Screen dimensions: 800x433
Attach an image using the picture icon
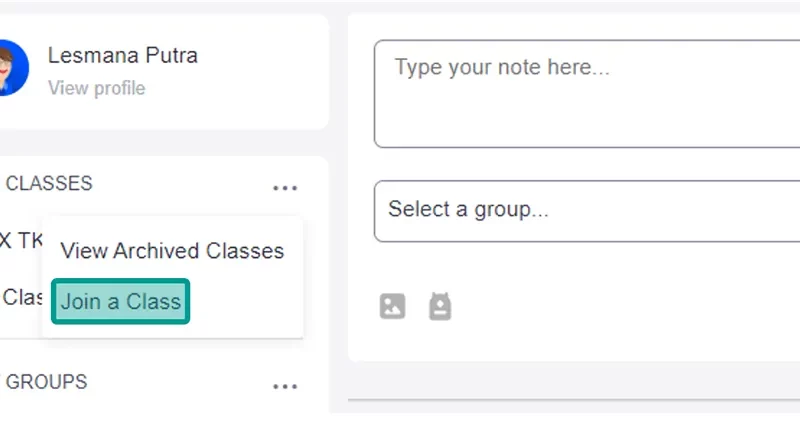click(x=392, y=306)
